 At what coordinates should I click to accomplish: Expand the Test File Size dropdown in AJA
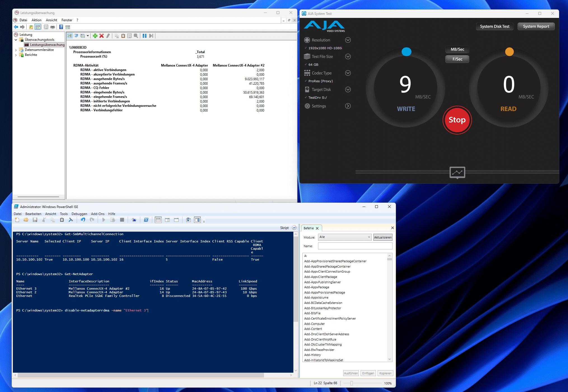tap(348, 56)
